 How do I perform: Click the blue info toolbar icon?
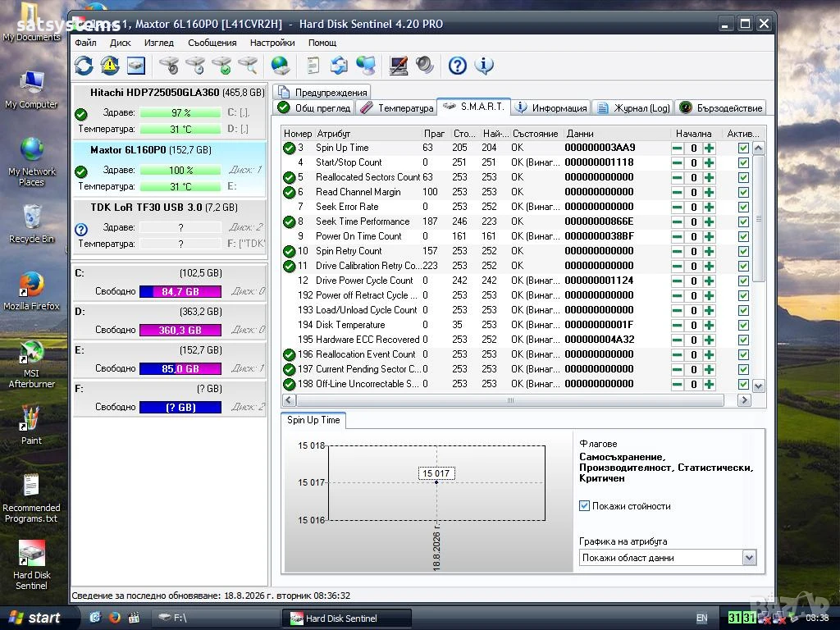pos(484,66)
